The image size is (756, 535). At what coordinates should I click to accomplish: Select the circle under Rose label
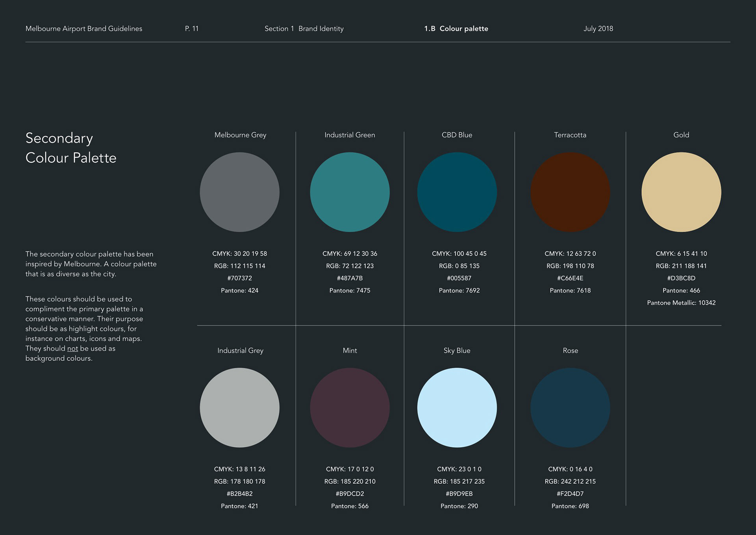(570, 408)
